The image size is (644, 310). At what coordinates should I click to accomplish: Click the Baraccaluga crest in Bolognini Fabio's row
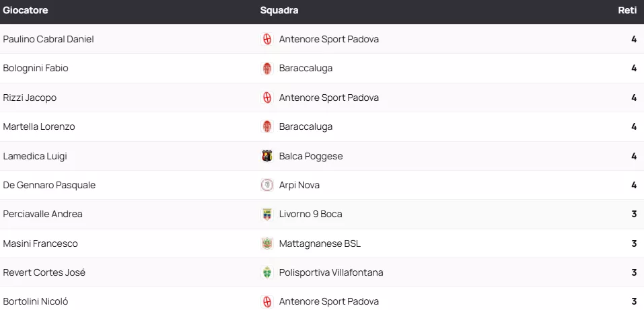point(267,69)
